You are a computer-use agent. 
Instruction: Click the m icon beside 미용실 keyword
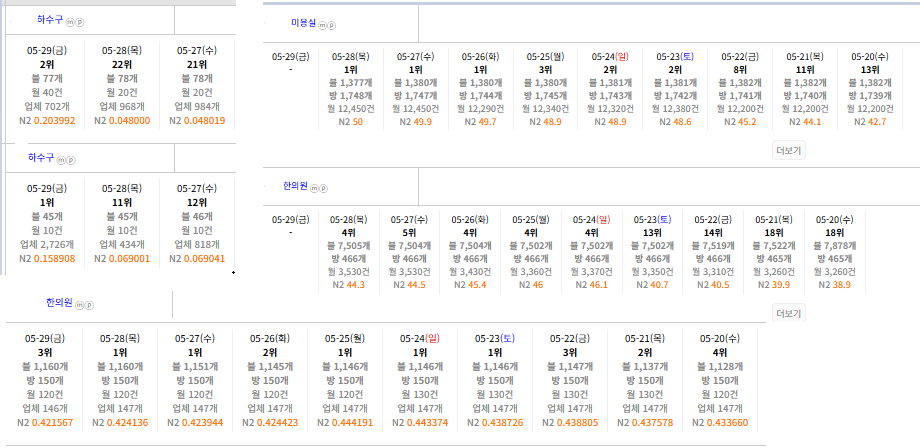322,25
